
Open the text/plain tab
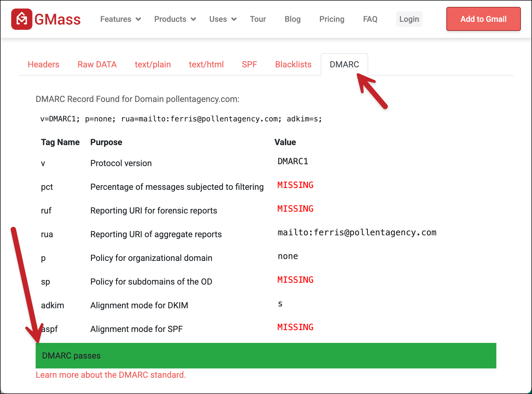(x=153, y=64)
